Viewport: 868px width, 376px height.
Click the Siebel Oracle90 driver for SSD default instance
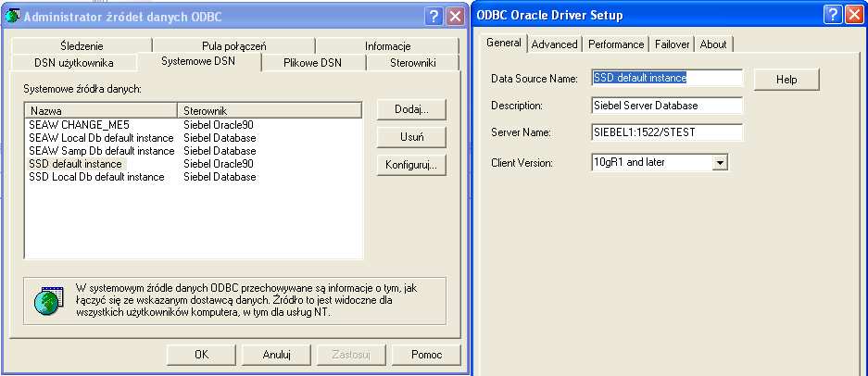(x=219, y=164)
